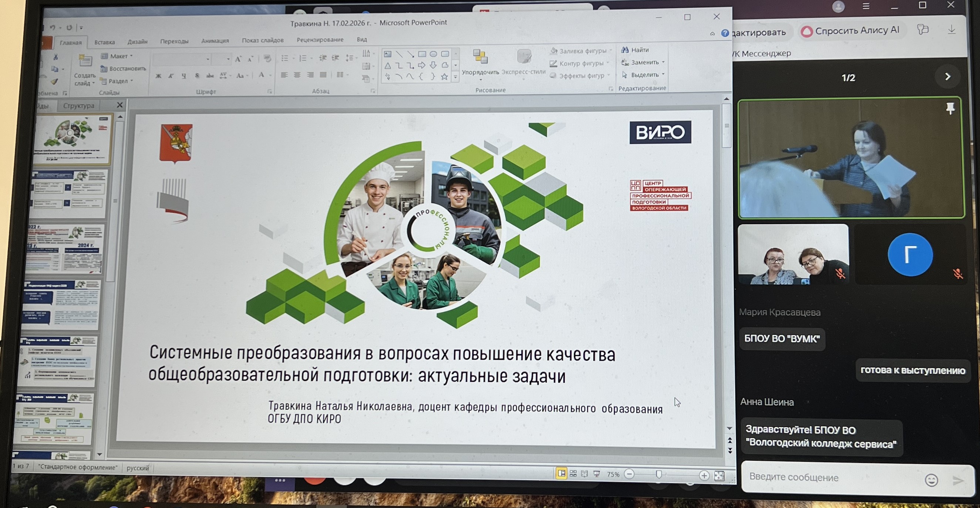Open emoji picker in chat
This screenshot has height=508, width=980.
pos(931,480)
